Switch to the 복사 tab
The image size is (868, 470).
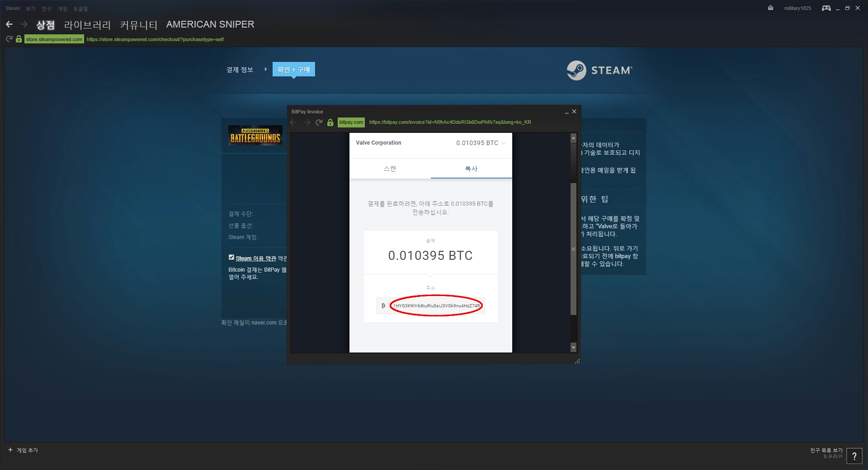click(472, 169)
